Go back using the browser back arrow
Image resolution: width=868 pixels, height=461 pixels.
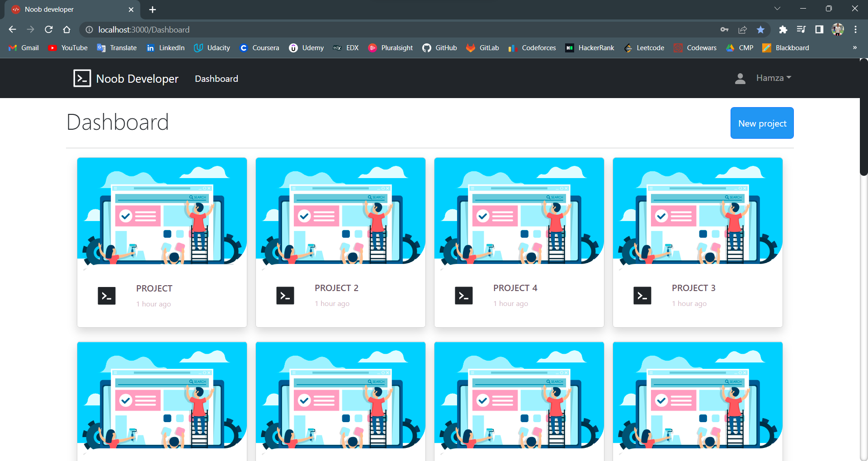12,29
